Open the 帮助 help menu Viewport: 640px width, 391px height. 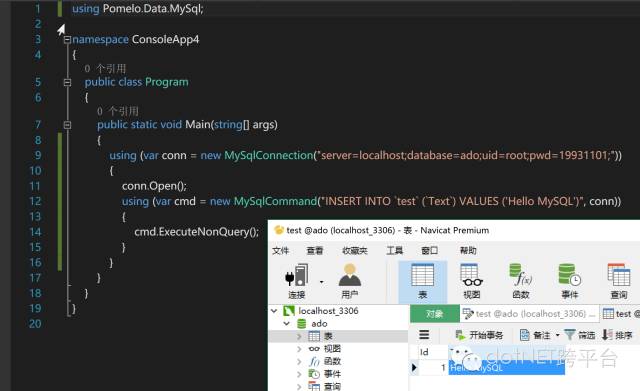tap(468, 251)
